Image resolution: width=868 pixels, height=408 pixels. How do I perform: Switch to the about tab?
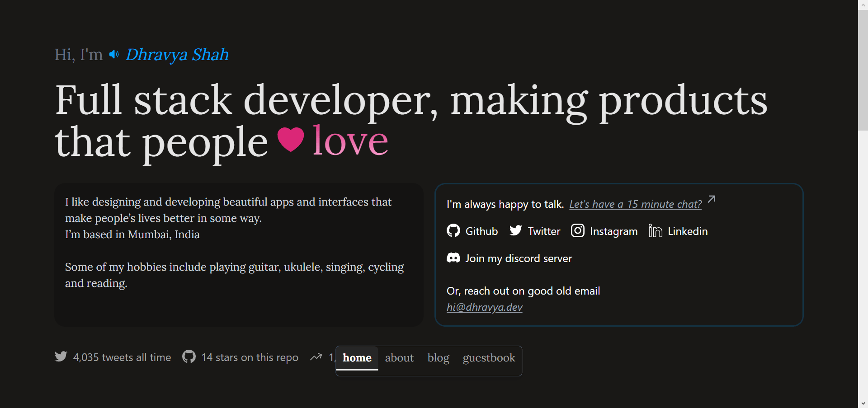[x=399, y=358]
